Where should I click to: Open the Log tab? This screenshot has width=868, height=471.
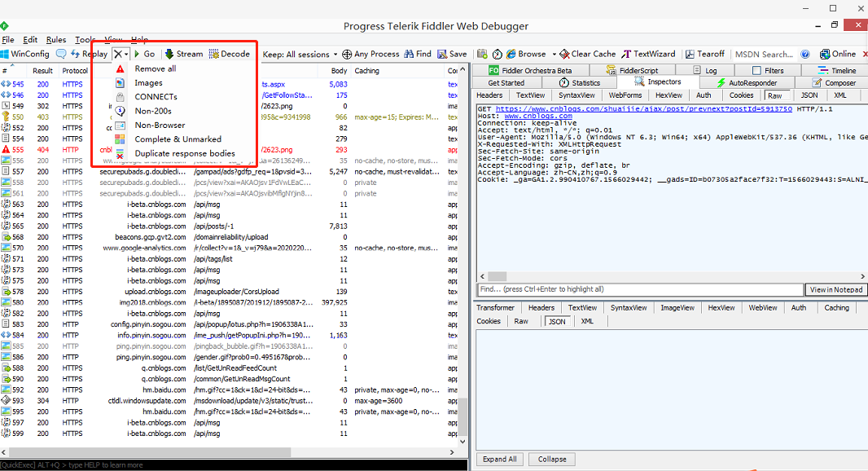pos(704,70)
